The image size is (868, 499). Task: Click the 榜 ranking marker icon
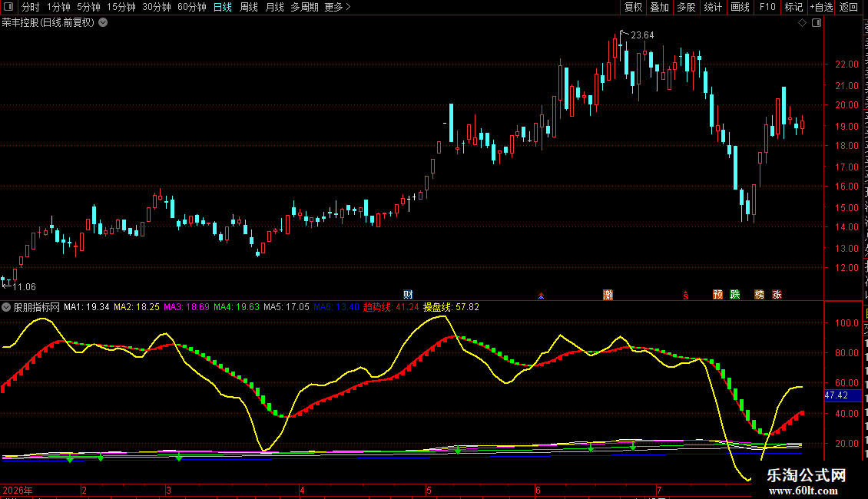[x=759, y=294]
